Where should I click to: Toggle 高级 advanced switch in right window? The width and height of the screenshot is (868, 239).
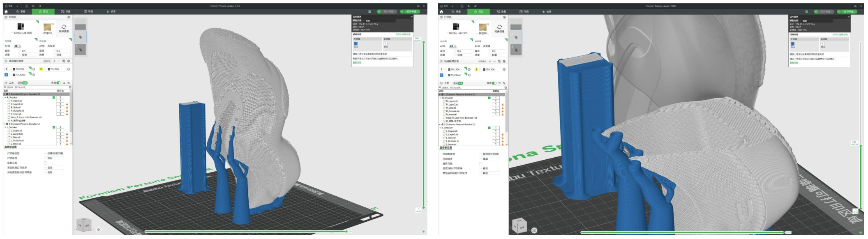tap(494, 83)
